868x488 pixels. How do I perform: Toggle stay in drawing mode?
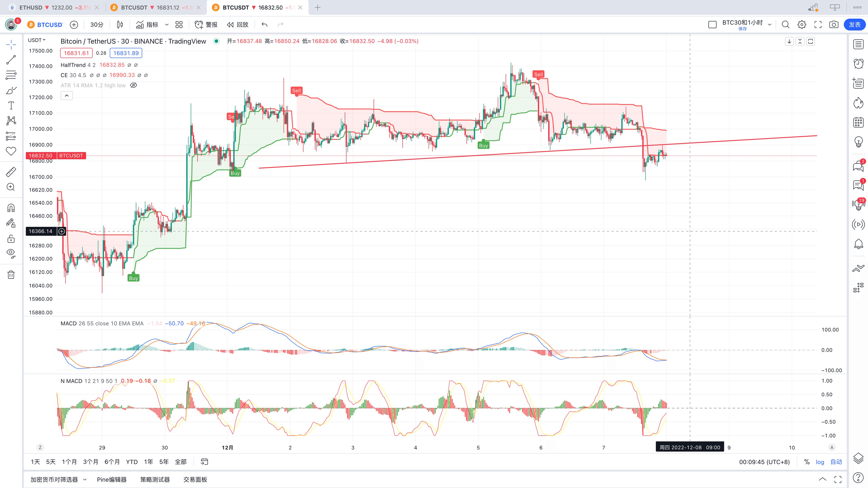point(11,223)
